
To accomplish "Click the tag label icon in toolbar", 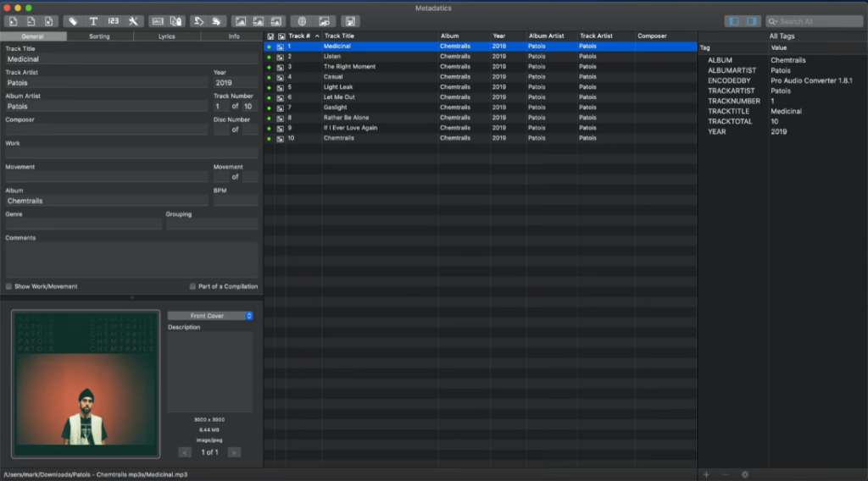I will [73, 21].
